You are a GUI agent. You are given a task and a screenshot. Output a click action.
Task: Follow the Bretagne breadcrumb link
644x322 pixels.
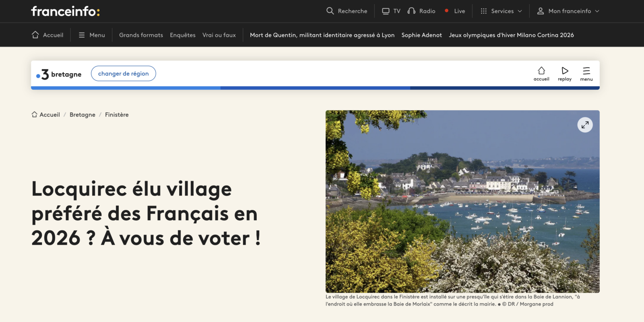[x=83, y=115]
